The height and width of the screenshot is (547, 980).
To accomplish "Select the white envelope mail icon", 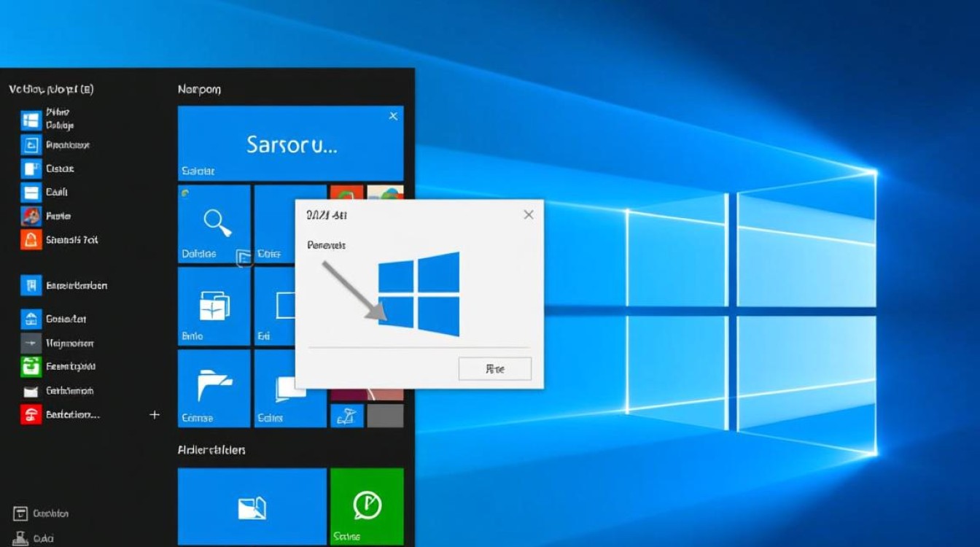I will click(31, 392).
